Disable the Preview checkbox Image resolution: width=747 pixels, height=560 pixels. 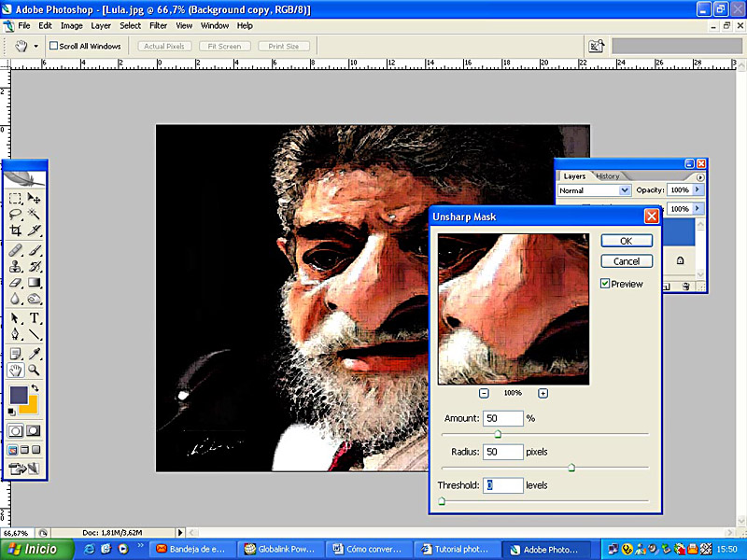pos(605,284)
